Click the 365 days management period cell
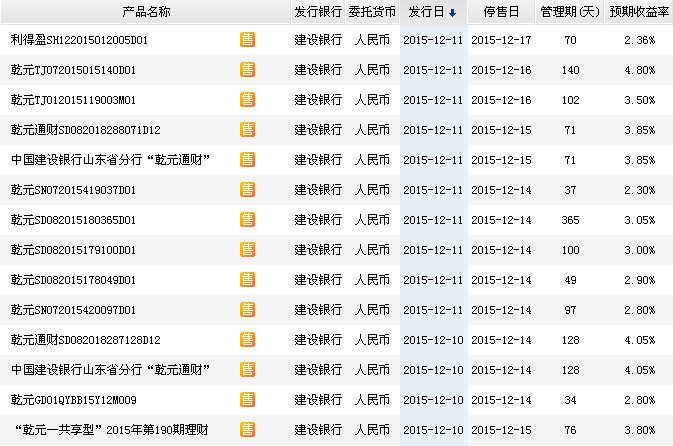Image resolution: width=673 pixels, height=446 pixels. tap(570, 220)
